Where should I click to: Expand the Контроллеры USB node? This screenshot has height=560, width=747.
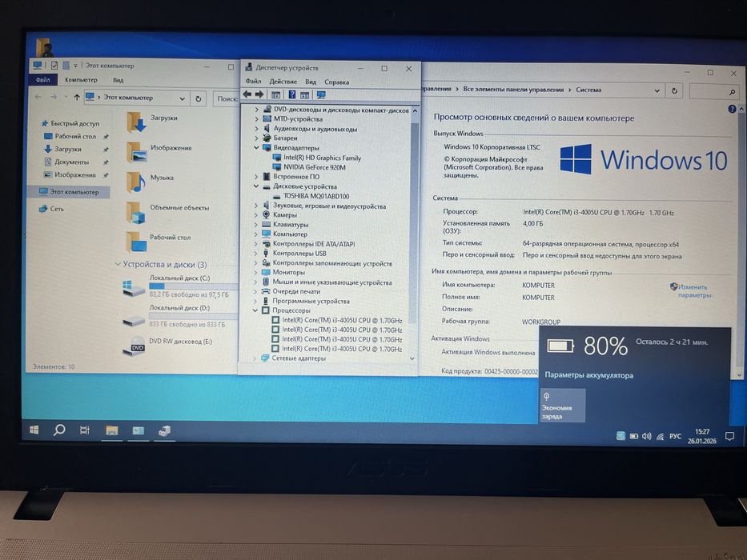click(x=256, y=254)
